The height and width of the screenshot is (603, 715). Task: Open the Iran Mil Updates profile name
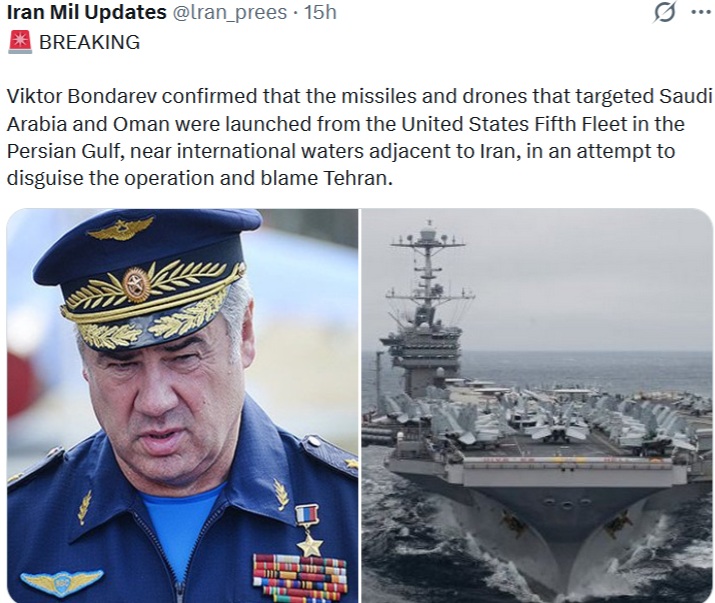tap(86, 12)
